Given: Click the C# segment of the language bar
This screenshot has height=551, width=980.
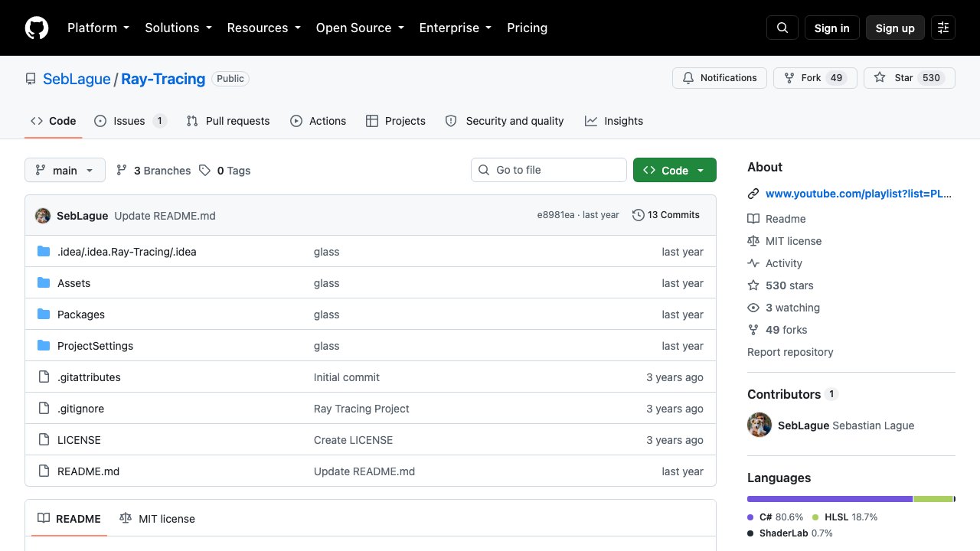Looking at the screenshot, I should coord(830,499).
